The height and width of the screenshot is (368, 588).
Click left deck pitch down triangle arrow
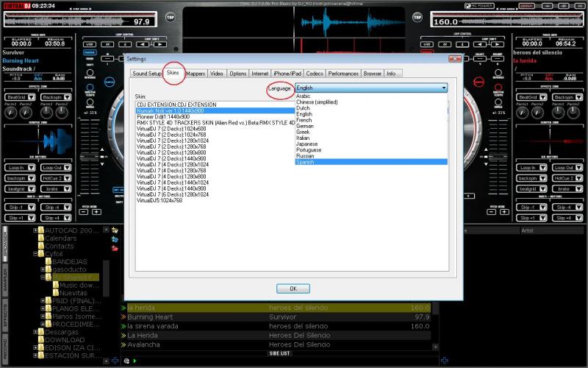(x=102, y=163)
